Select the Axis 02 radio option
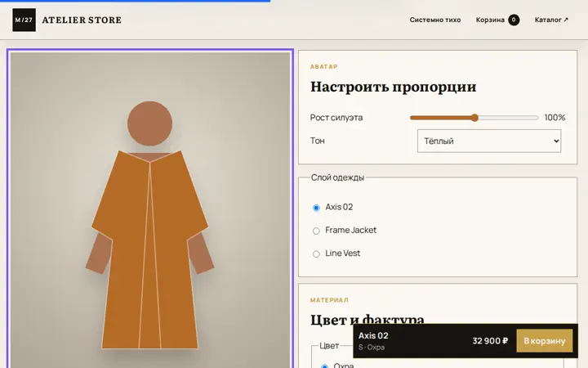The image size is (588, 368). 316,208
